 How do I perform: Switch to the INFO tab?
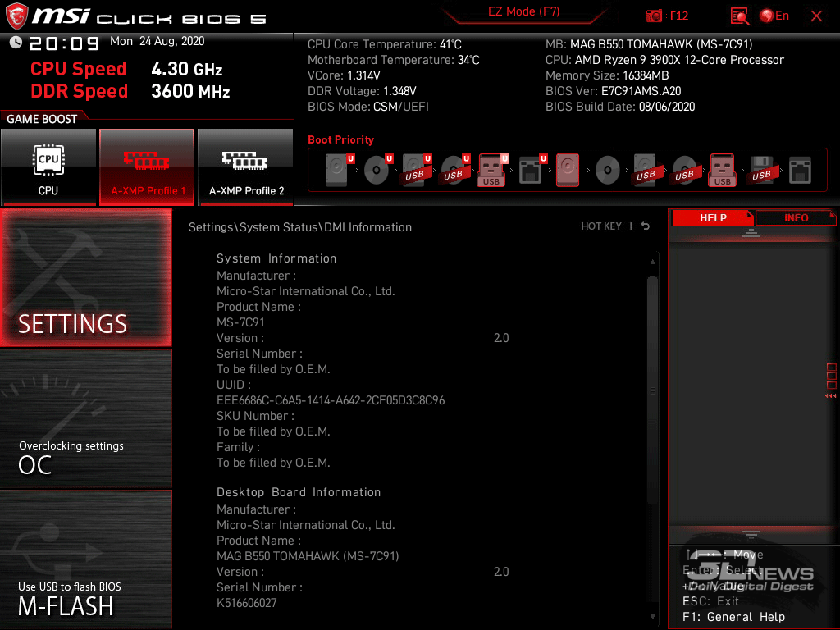tap(796, 217)
